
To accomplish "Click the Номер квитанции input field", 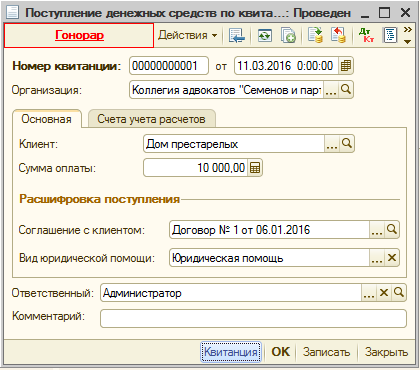I will pyautogui.click(x=169, y=66).
